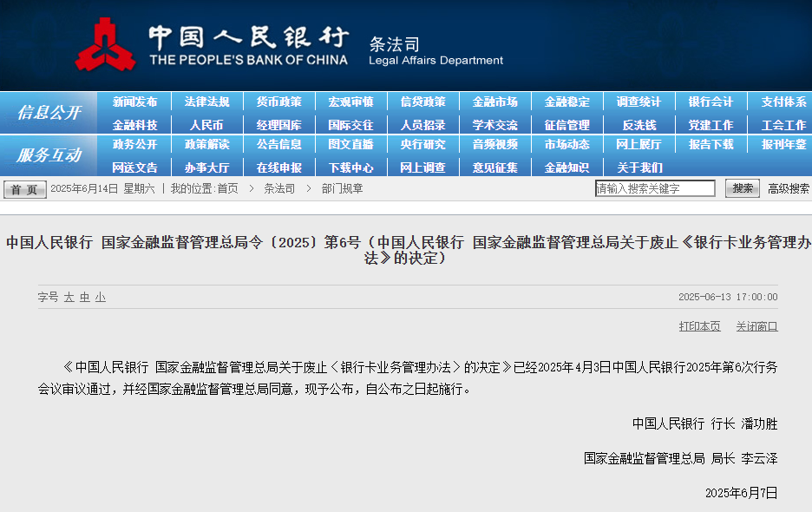Select 音频视频 navigation item

pyautogui.click(x=494, y=145)
